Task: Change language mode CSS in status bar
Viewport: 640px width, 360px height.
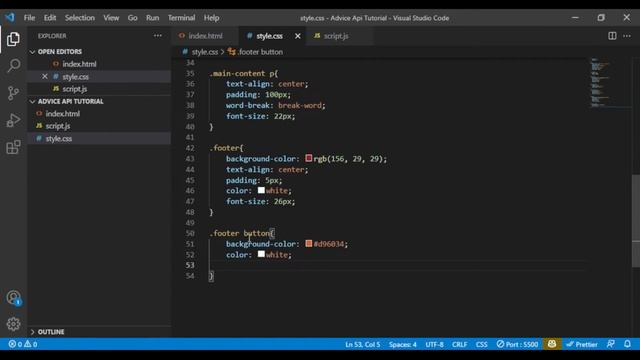Action: (x=482, y=344)
